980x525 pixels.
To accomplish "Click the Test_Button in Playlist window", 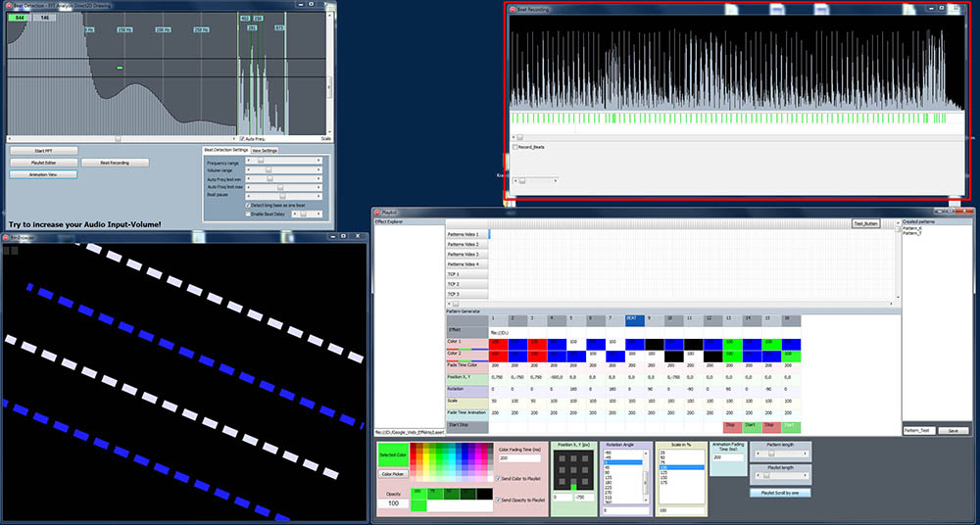I will coord(865,223).
